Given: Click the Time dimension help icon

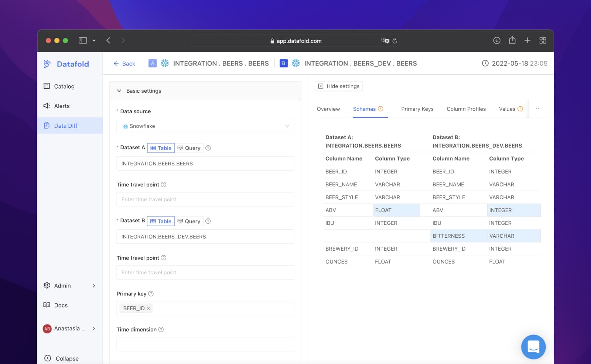Looking at the screenshot, I should coord(161,330).
